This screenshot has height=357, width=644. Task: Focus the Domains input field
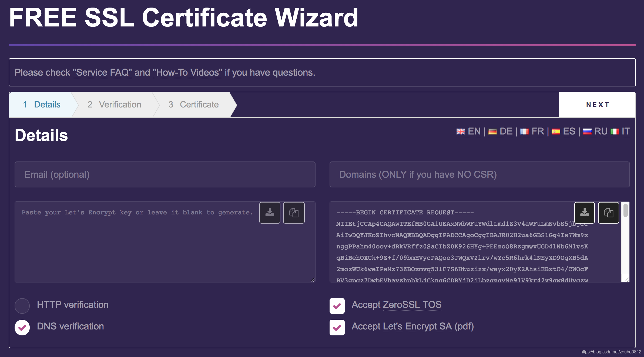click(480, 174)
